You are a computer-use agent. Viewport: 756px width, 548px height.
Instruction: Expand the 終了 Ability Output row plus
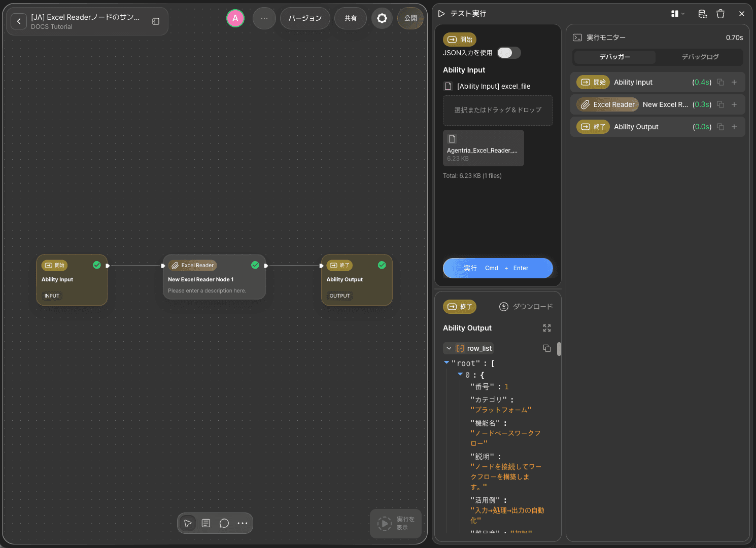point(734,127)
